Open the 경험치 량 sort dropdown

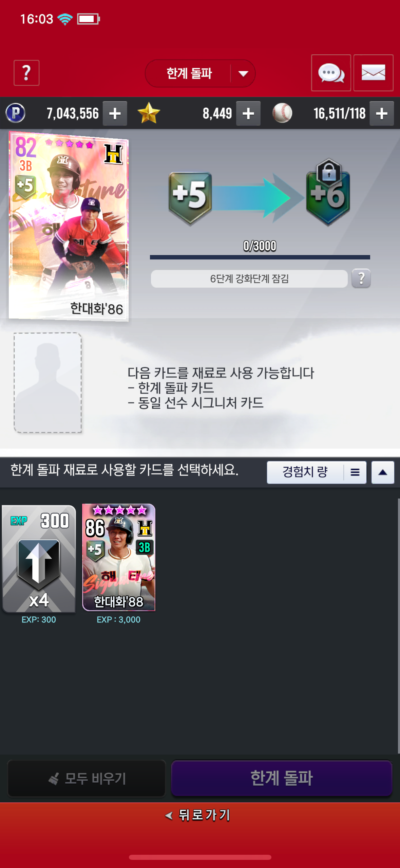tap(317, 472)
